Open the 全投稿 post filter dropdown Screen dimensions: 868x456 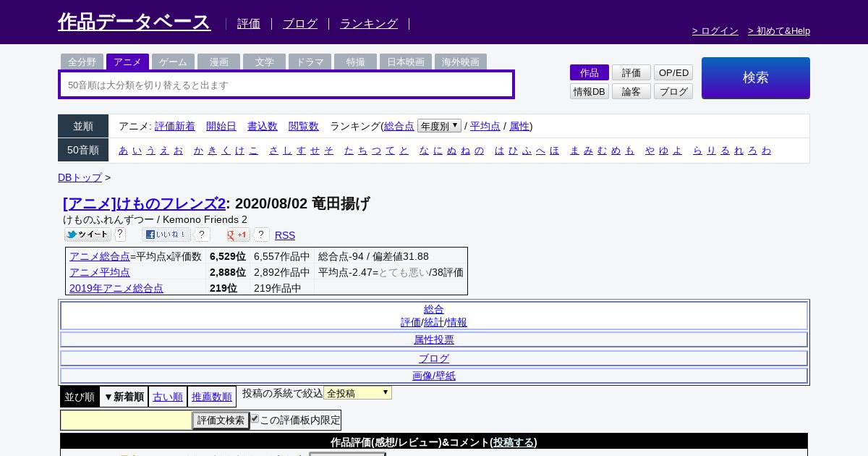357,393
